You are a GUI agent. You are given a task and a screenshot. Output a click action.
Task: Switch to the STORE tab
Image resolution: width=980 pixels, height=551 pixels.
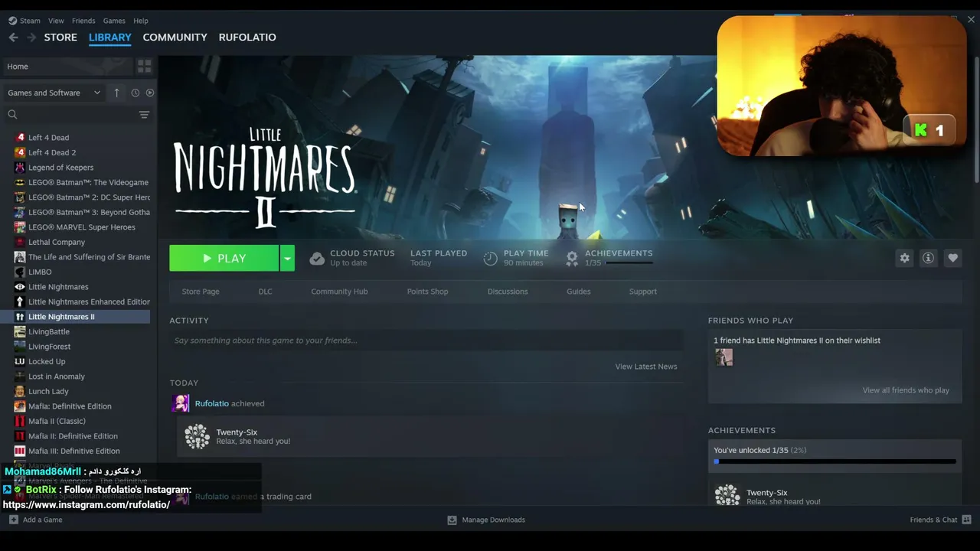pyautogui.click(x=60, y=37)
